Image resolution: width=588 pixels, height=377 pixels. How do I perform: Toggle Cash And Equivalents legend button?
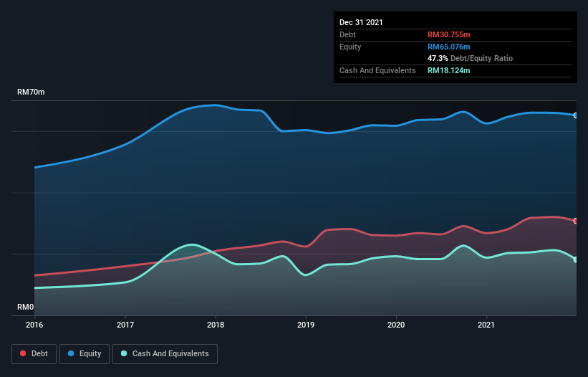click(x=165, y=354)
